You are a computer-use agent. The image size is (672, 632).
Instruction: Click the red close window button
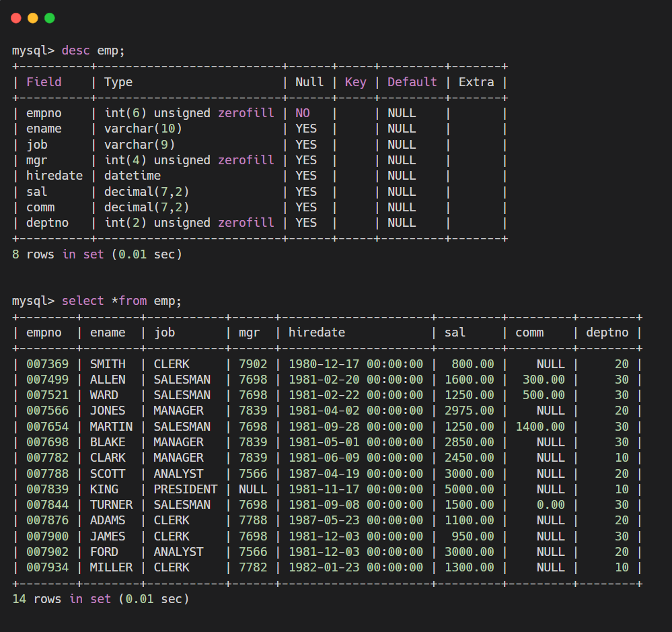coord(16,18)
